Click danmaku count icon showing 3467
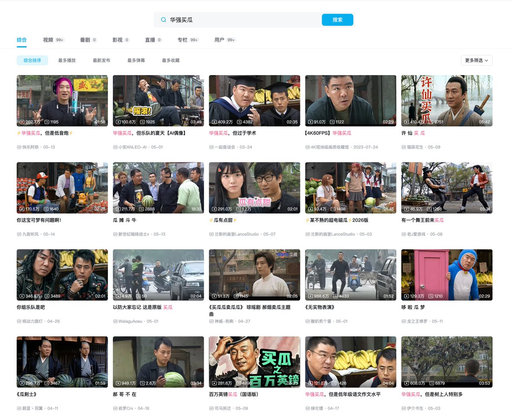Screen dimensions: 512x420 point(47,383)
